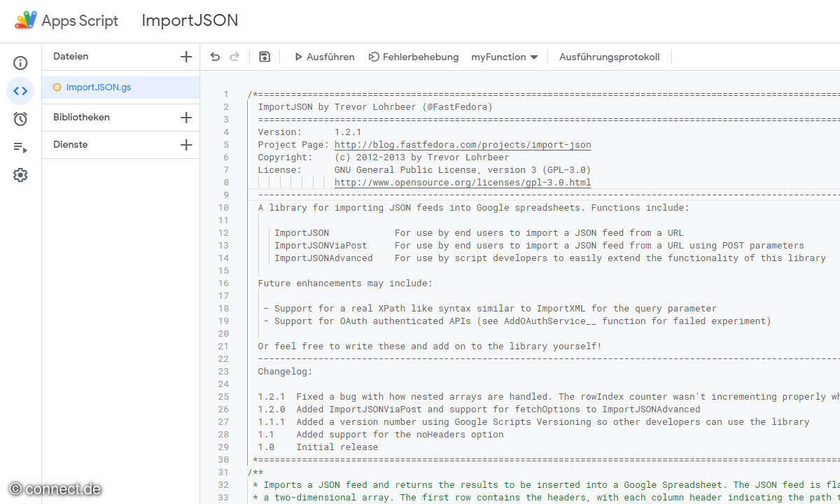The image size is (840, 504).
Task: Add a service next to Dienste
Action: (x=185, y=145)
